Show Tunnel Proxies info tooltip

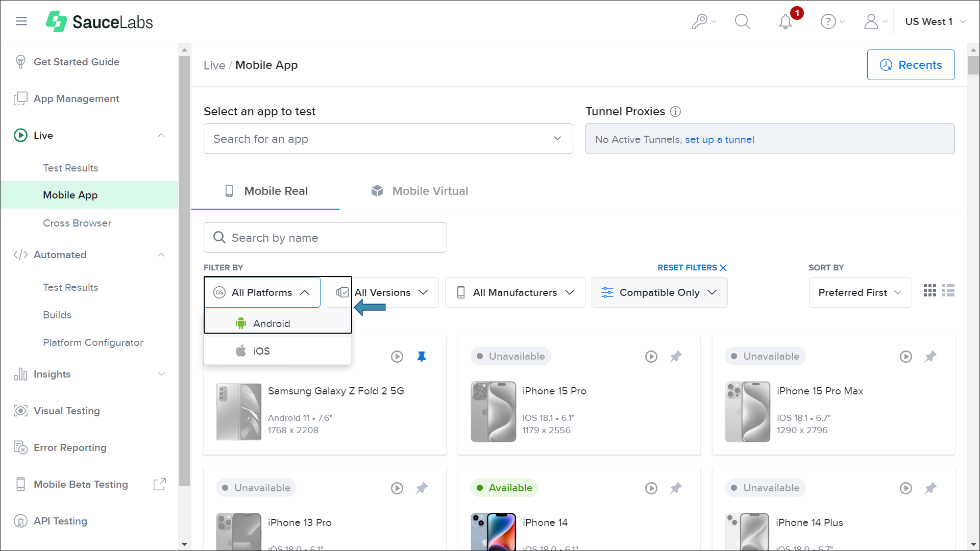click(x=675, y=111)
